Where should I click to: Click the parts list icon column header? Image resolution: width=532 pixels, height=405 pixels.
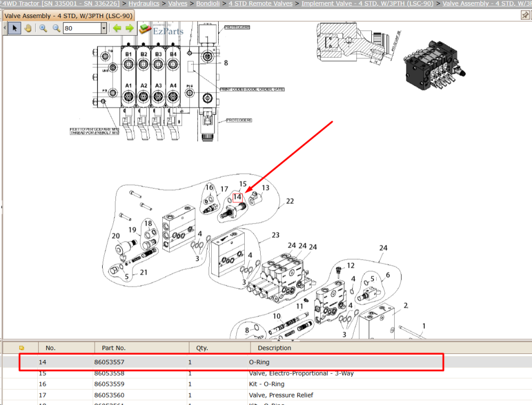21,348
